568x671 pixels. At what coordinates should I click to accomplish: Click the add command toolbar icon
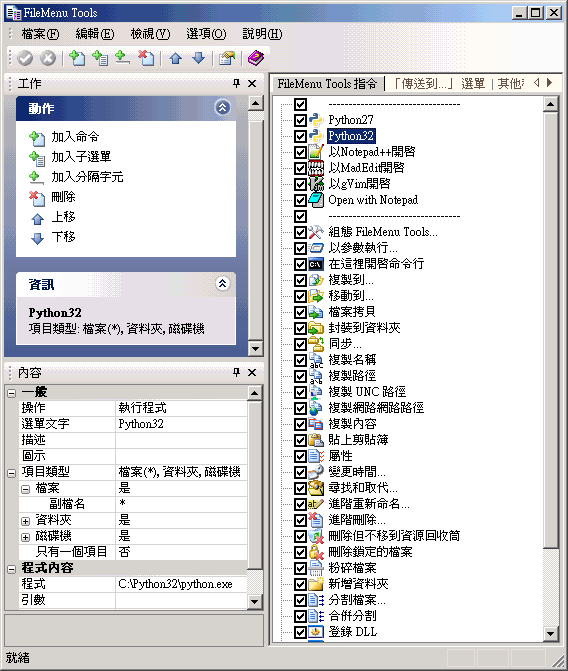77,58
